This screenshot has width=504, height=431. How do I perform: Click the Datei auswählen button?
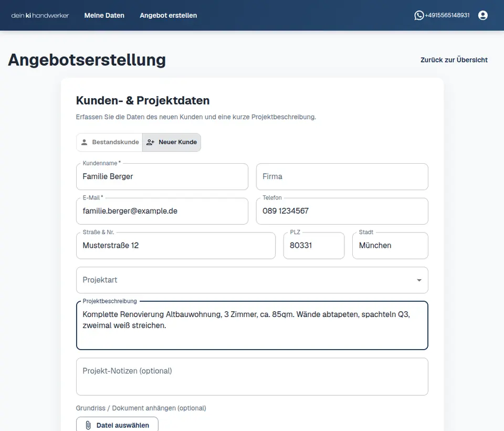[x=117, y=425]
